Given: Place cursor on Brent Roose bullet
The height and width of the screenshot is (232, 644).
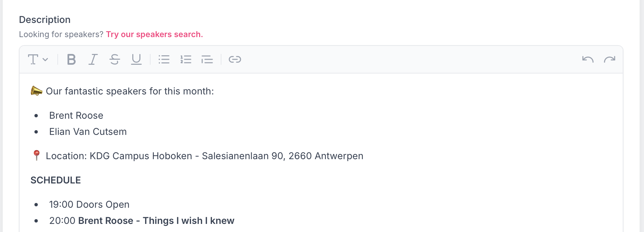Looking at the screenshot, I should (76, 116).
